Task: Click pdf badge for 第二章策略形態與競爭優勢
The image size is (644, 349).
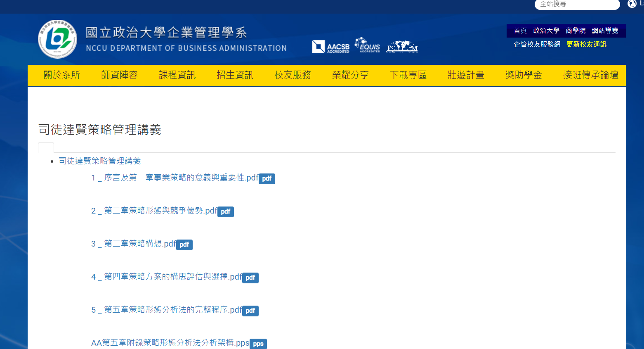Action: pos(226,211)
